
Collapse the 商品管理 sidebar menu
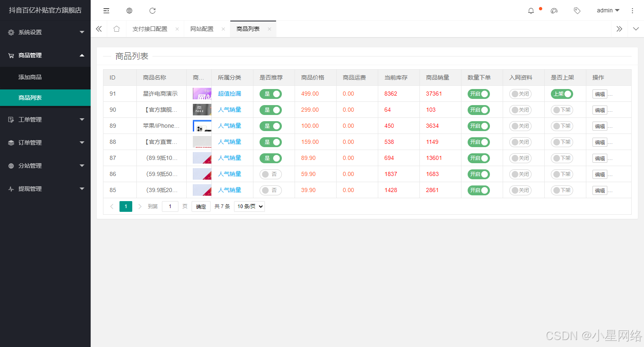click(x=45, y=55)
